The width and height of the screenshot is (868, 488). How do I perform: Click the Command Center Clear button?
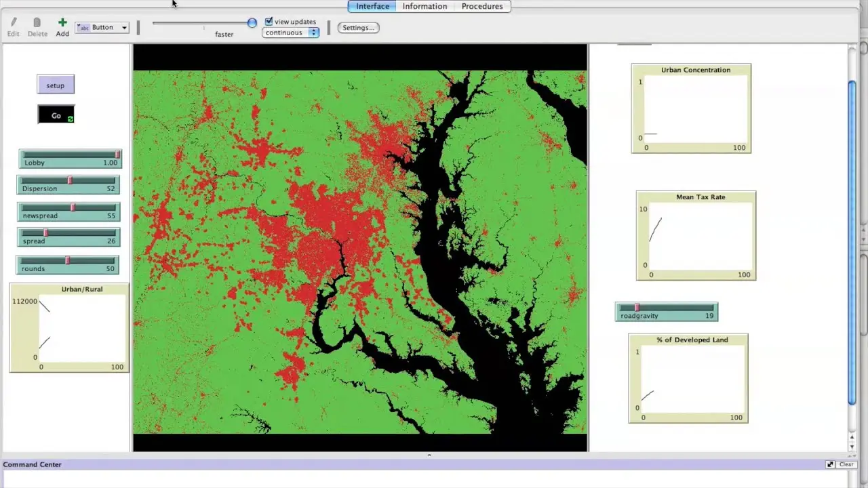[x=846, y=464]
